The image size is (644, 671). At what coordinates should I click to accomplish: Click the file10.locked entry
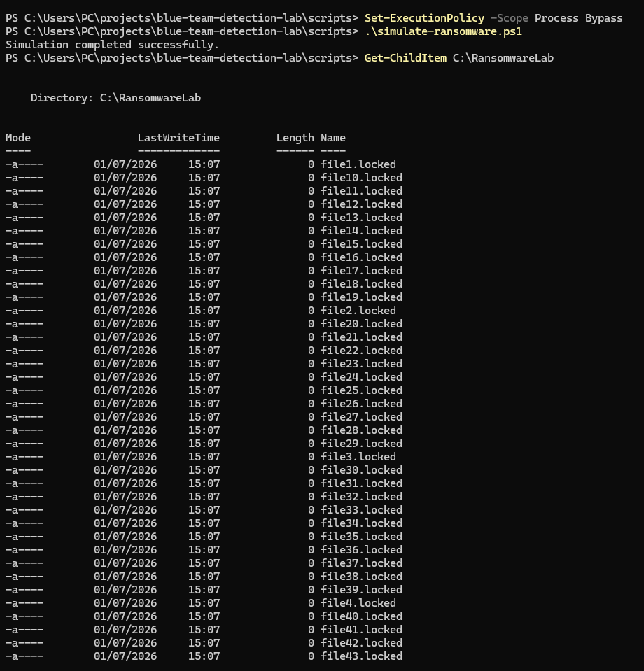361,178
